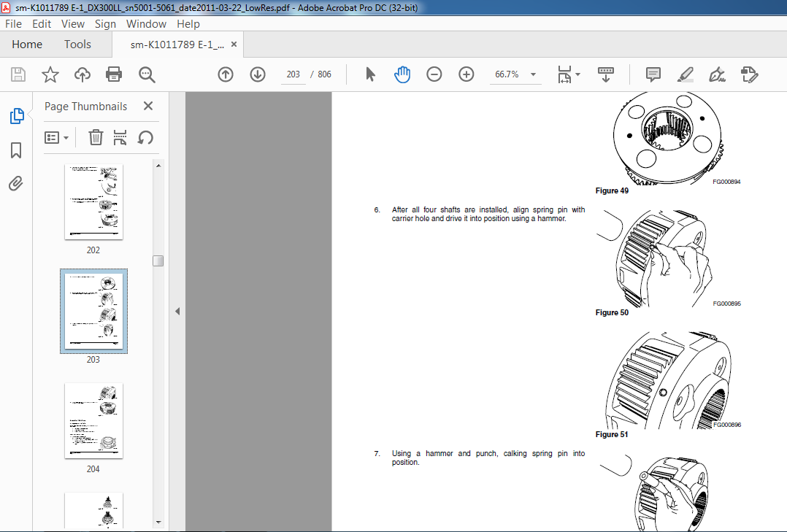Open the Fill & Sign pen tool
The width and height of the screenshot is (787, 532).
[x=717, y=74]
